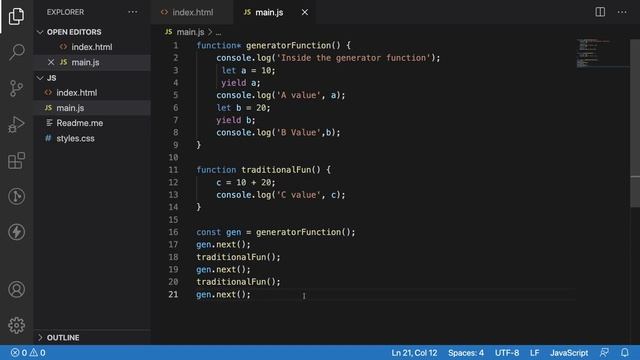The height and width of the screenshot is (360, 640).
Task: Change end of line sequence LF
Action: coord(534,353)
